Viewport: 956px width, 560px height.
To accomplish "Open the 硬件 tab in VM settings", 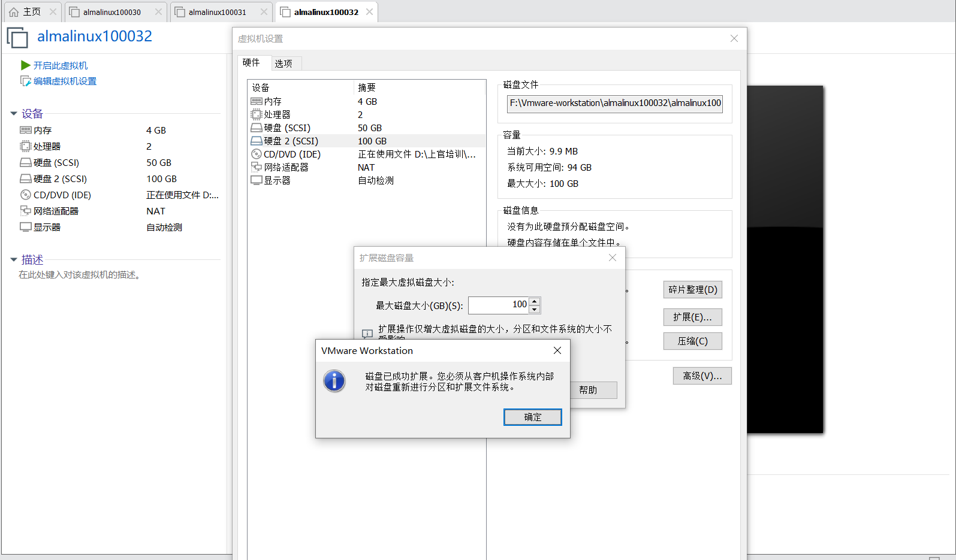I will tap(251, 62).
